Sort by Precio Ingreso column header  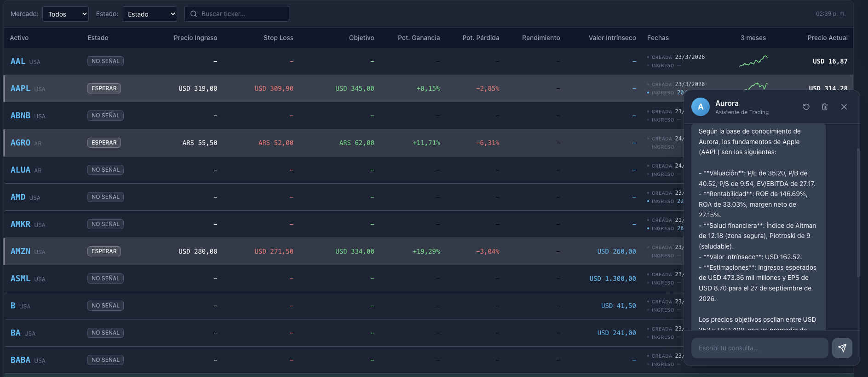[x=195, y=38]
